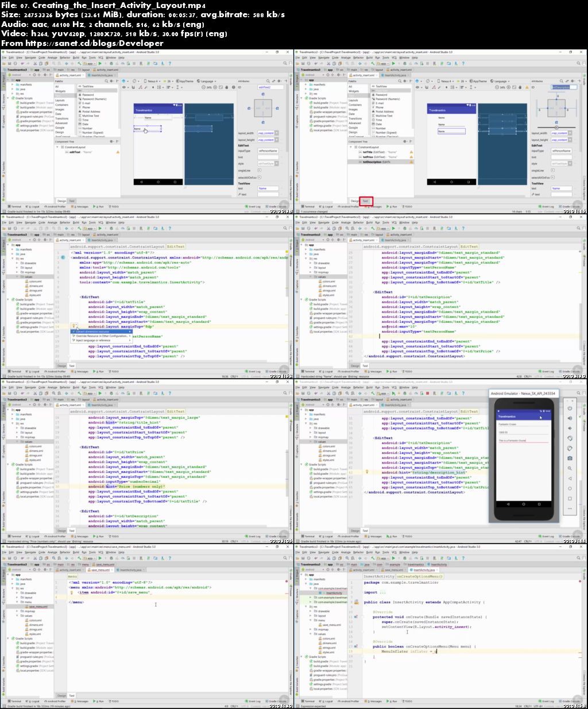Image resolution: width=588 pixels, height=709 pixels.
Task: Click 'This is a Fantastic Cruise' field in emulator
Action: pos(524,441)
